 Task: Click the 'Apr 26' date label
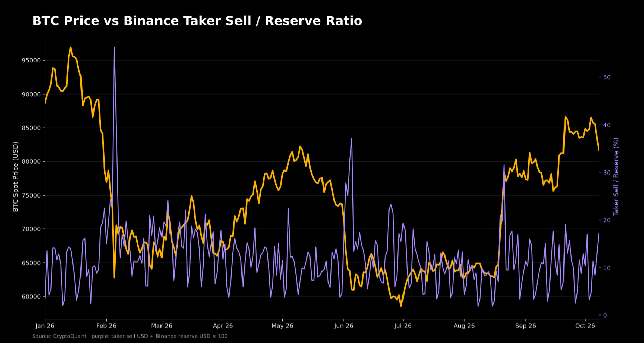(x=223, y=326)
